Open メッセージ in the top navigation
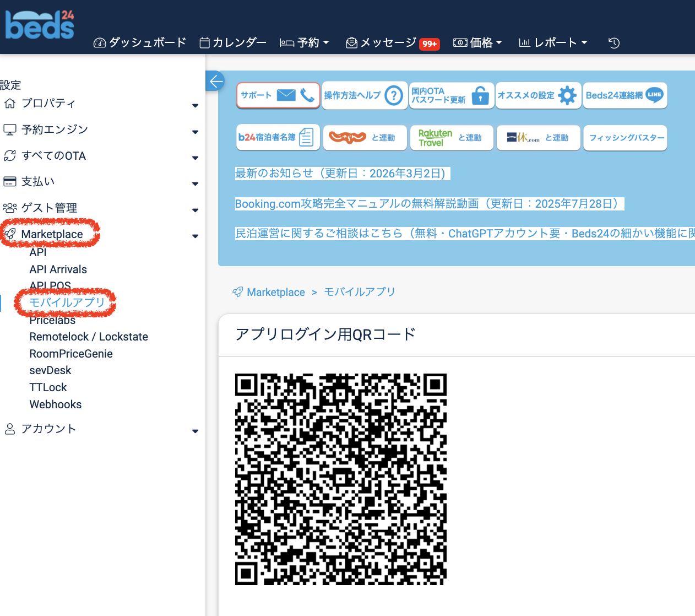Image resolution: width=695 pixels, height=616 pixels. (388, 43)
